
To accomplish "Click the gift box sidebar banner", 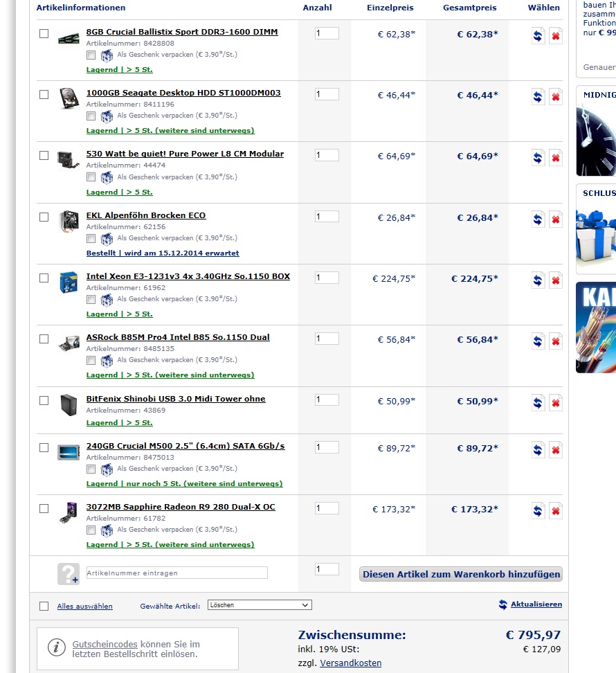I will 596,236.
